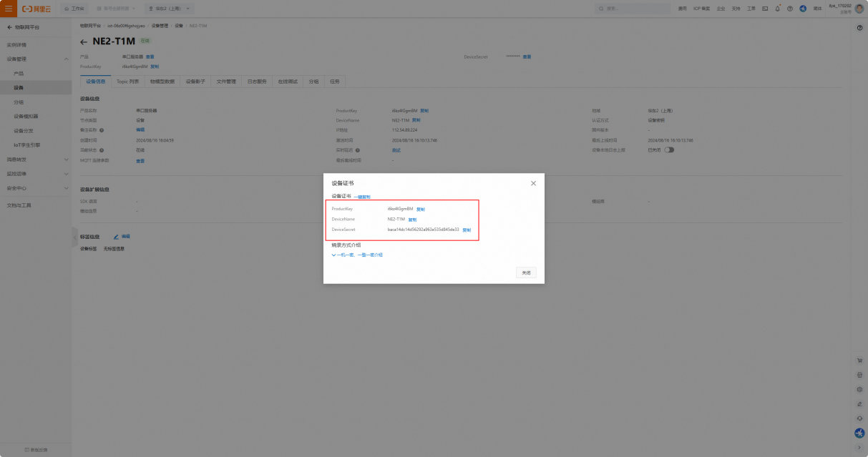Switch to the Topic 列表 tab
This screenshot has width=868, height=457.
click(x=128, y=82)
